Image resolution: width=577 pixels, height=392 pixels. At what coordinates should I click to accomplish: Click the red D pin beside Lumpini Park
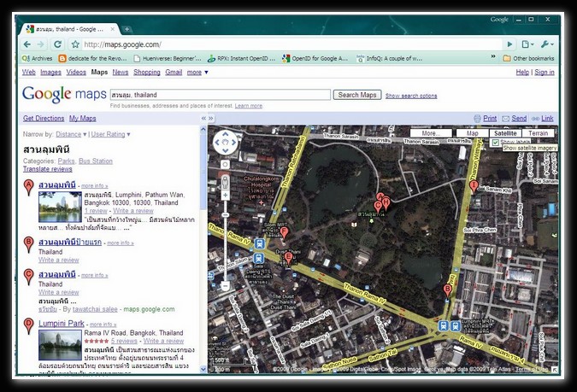tap(28, 326)
